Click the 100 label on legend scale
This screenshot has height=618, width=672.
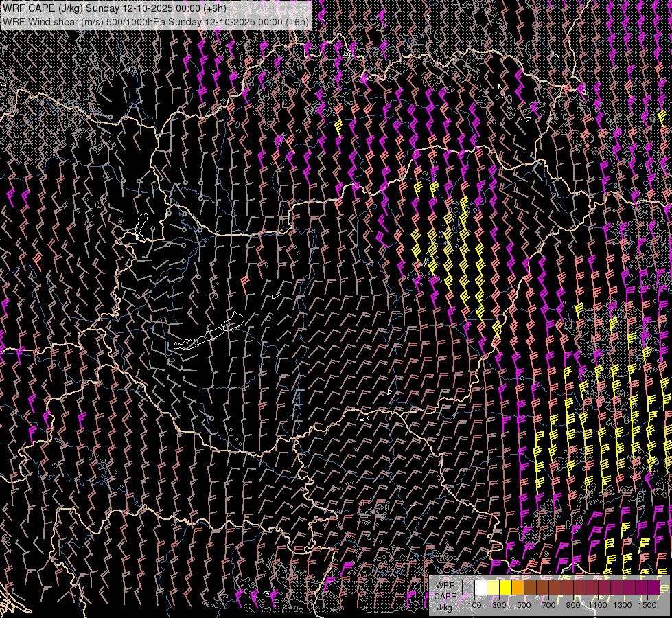click(474, 605)
